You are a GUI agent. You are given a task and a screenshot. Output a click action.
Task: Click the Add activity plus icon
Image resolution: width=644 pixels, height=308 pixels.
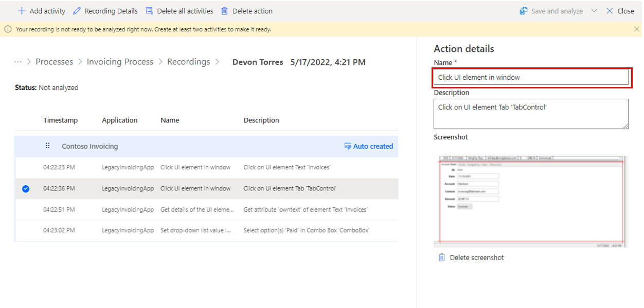(22, 11)
